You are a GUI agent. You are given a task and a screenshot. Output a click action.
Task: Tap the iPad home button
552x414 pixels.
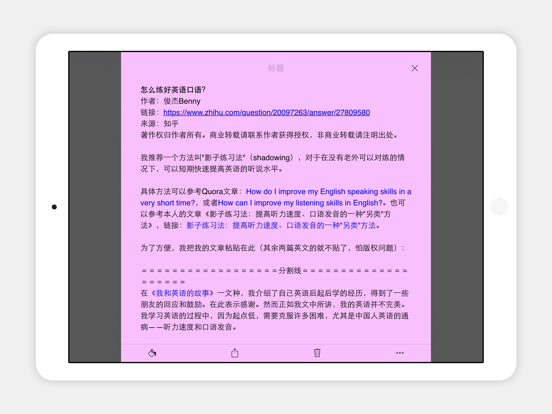[499, 207]
